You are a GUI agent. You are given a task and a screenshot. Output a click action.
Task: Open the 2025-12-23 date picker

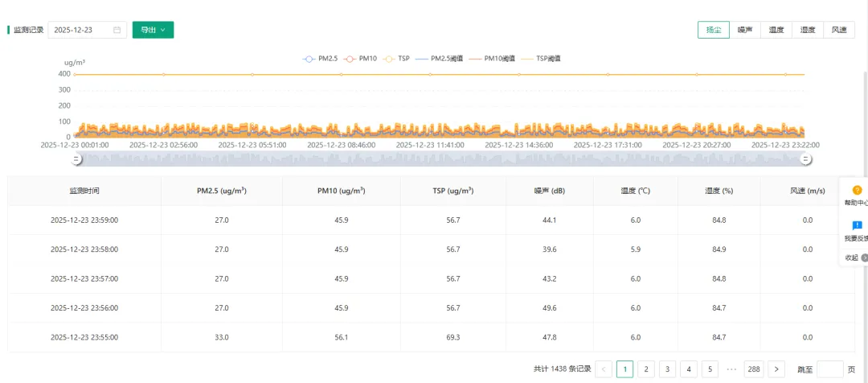point(88,30)
